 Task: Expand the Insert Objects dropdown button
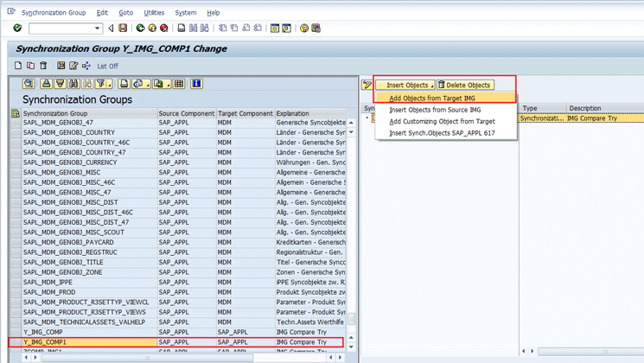tap(409, 85)
